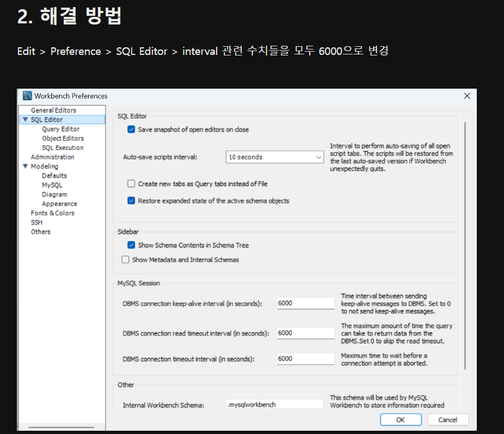Open the SQL Execution preferences page

point(63,147)
